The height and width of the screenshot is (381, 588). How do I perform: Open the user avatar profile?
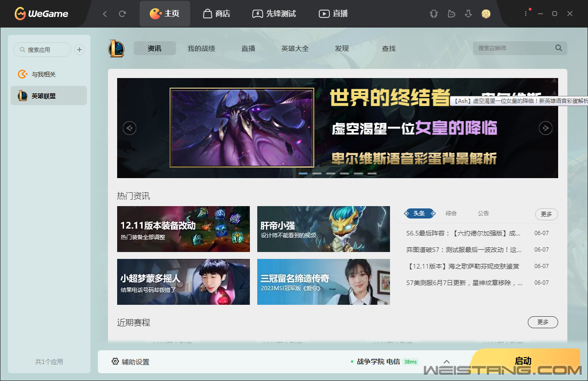[x=486, y=14]
